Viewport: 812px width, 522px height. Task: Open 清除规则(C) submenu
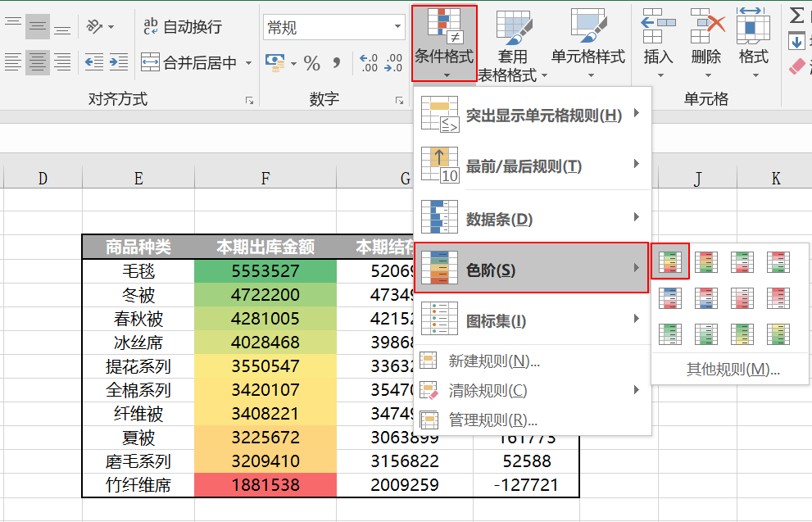tap(532, 390)
